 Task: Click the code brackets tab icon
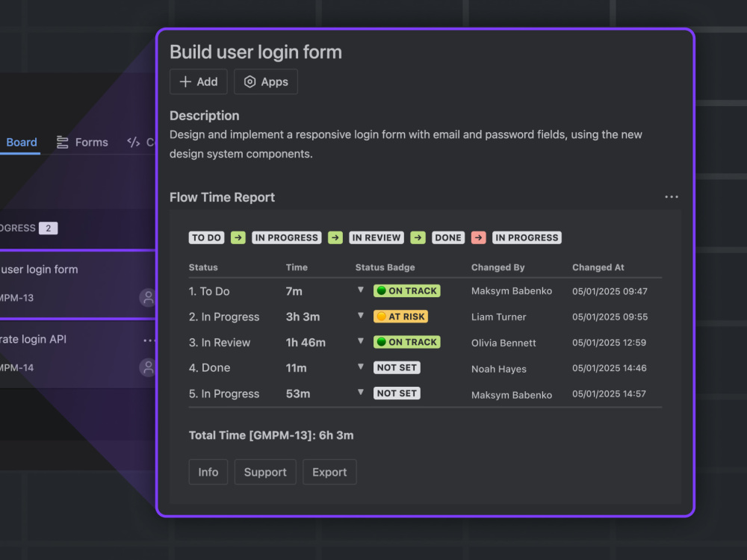(x=134, y=143)
